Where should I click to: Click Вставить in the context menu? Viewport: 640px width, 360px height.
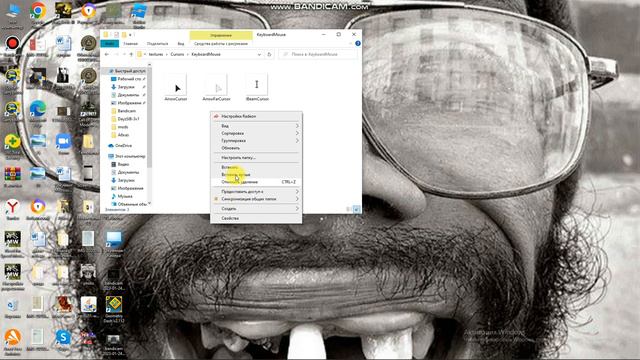[x=256, y=167]
